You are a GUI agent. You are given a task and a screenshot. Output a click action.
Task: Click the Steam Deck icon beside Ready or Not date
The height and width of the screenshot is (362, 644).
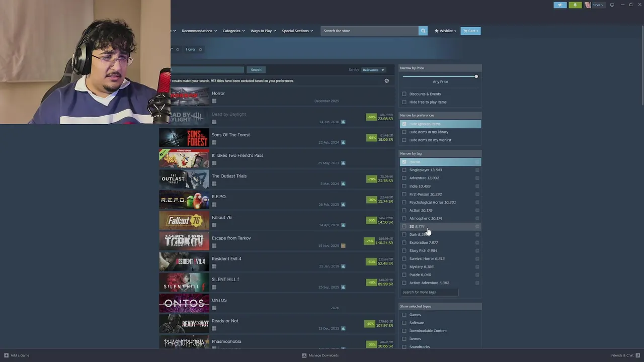pos(343,328)
